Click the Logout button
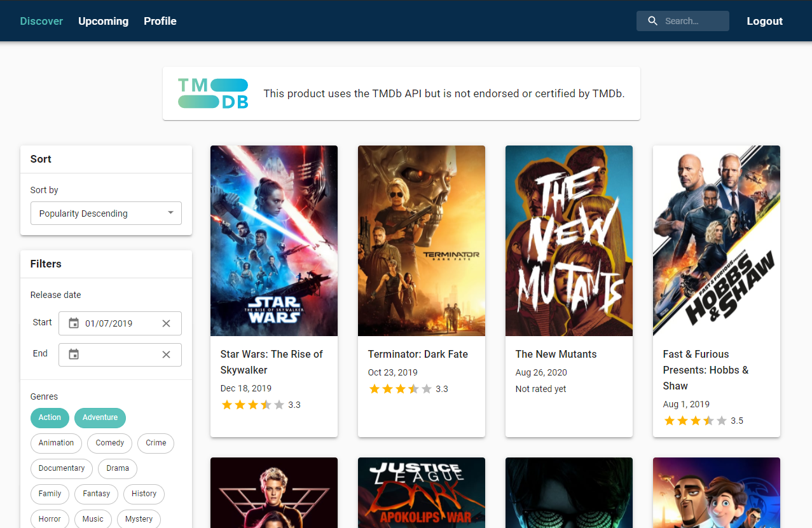 pos(764,21)
